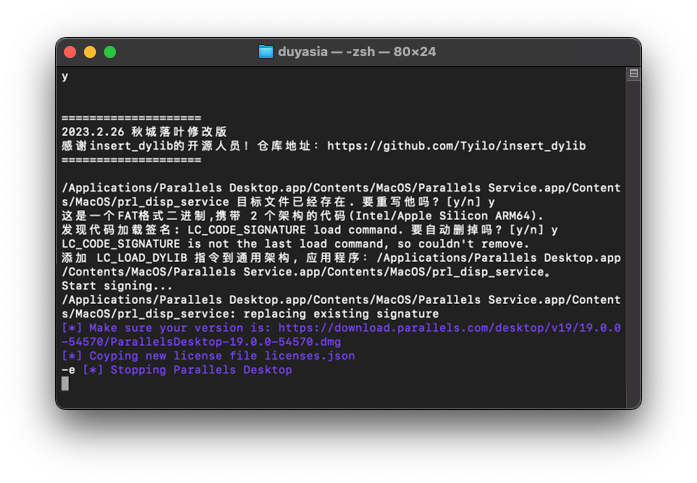Screen dimensions: 697x483
Task: Minimize the terminal using the yellow button
Action: coord(90,52)
